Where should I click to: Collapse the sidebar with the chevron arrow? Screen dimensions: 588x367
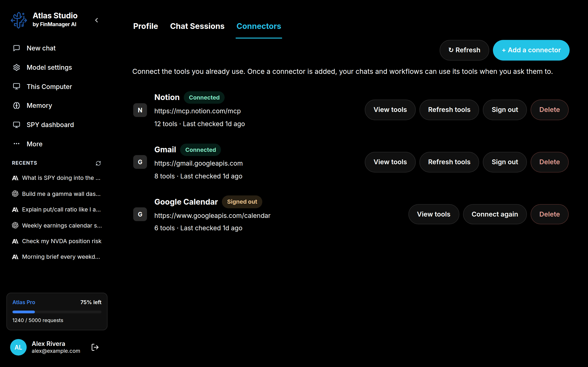click(96, 20)
